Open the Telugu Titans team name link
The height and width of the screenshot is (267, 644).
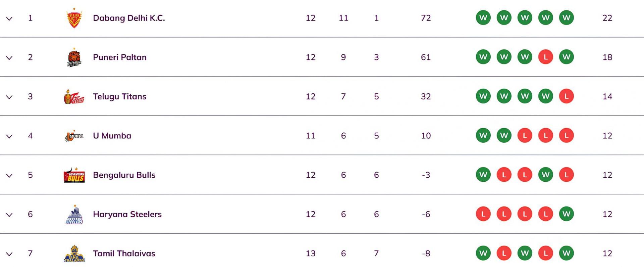(x=119, y=97)
